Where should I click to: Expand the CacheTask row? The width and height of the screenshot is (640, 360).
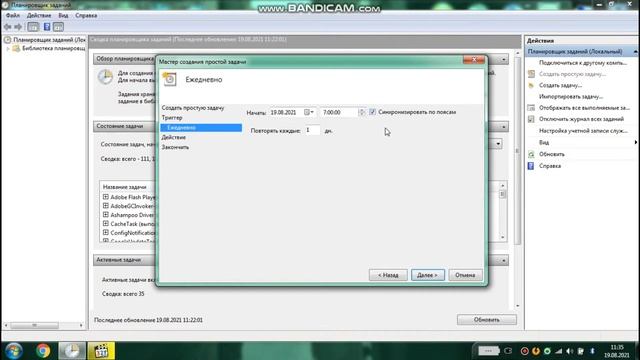click(x=106, y=224)
